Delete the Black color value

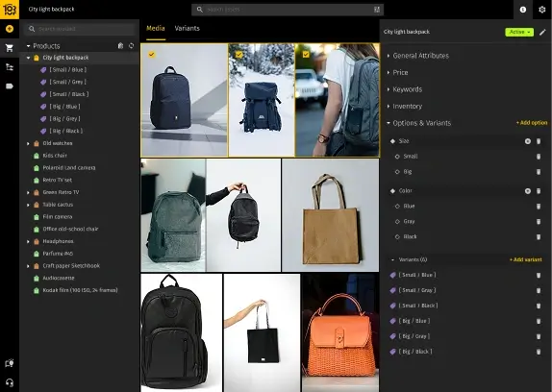tap(539, 236)
